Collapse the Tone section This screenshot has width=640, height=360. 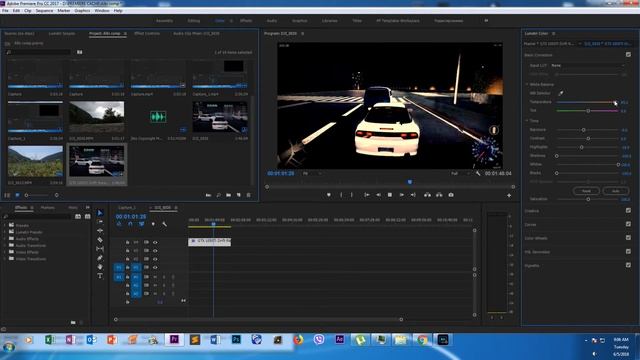527,121
